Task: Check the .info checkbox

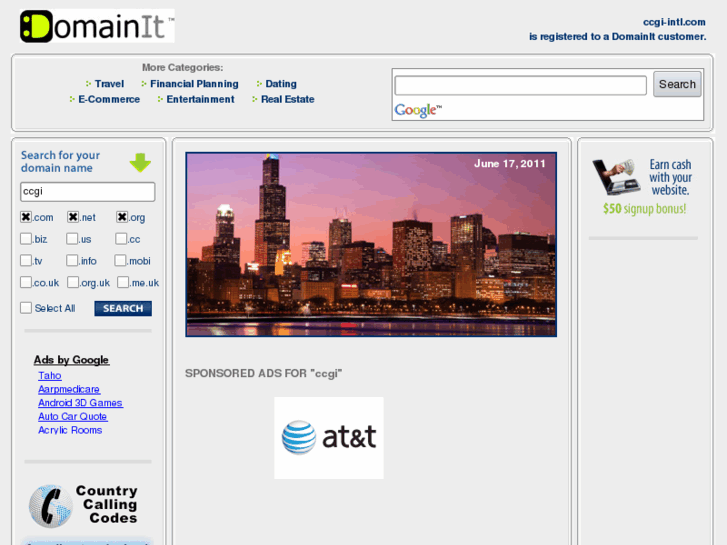Action: tap(72, 260)
